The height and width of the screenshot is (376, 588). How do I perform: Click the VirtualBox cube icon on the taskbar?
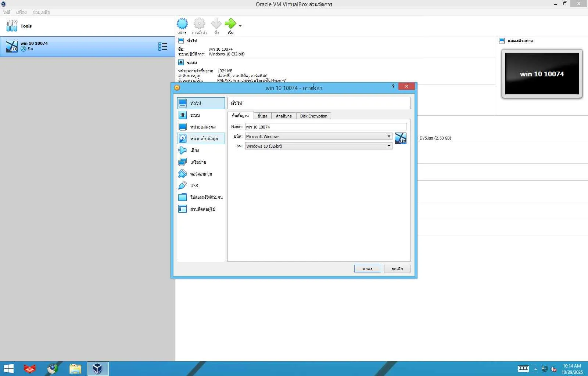(98, 369)
